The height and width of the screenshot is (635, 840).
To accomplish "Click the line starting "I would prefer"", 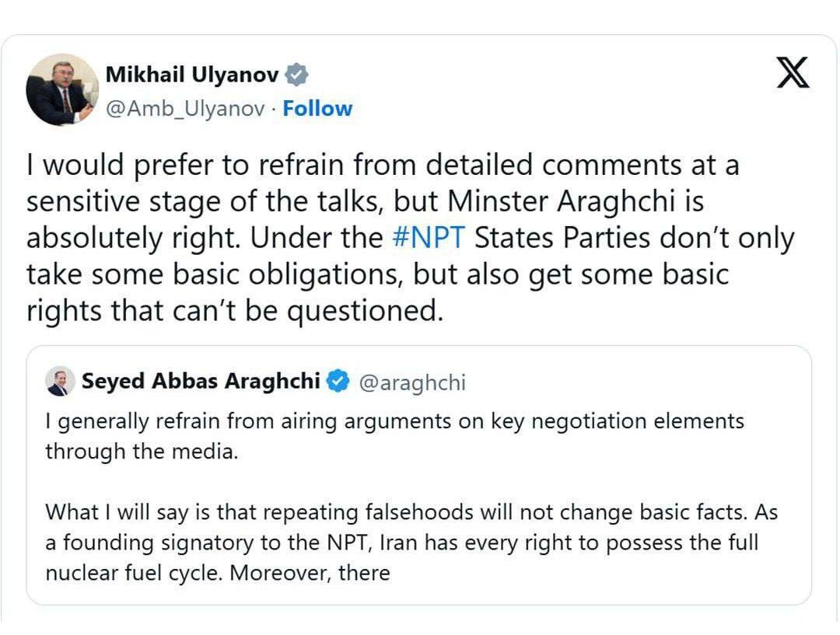I will 383,166.
